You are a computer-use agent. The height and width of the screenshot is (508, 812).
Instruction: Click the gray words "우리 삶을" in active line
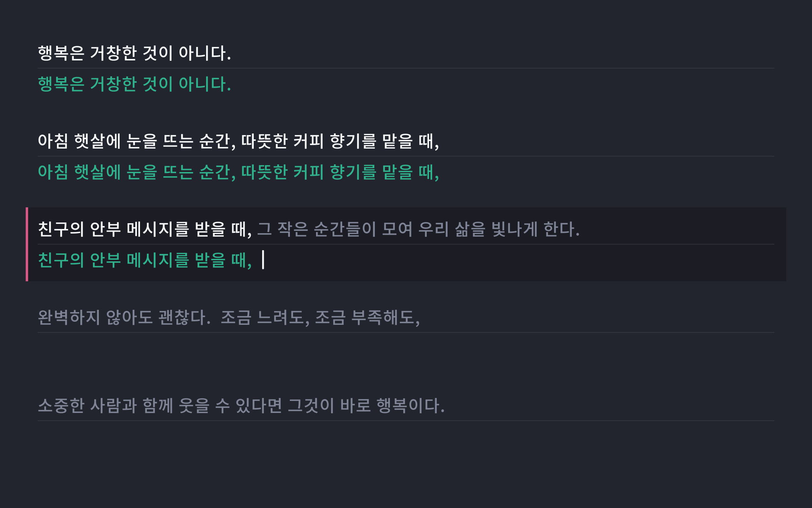point(451,229)
